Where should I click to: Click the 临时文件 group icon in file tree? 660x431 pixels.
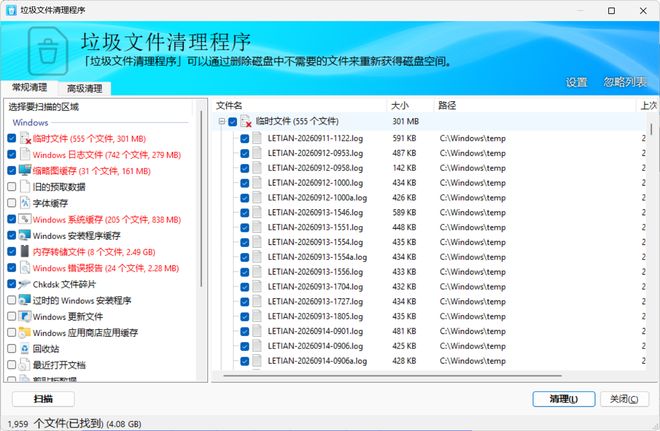click(x=246, y=121)
